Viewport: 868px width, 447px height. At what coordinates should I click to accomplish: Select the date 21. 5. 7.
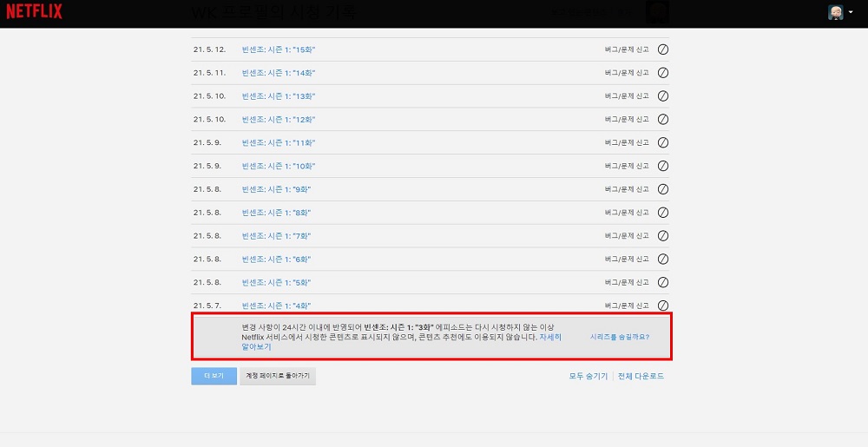pyautogui.click(x=207, y=306)
